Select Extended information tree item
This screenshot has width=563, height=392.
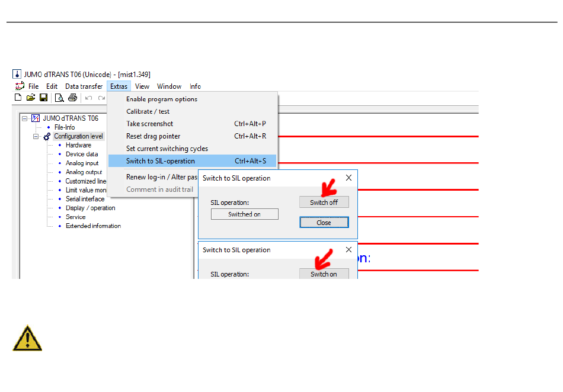94,226
